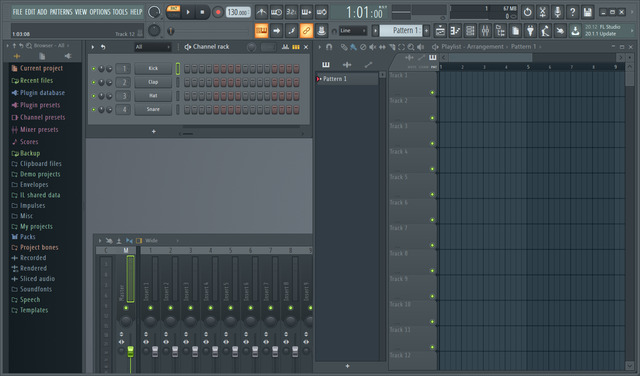Open the mixer 'Wide' layout dropdown
This screenshot has width=640, height=376.
tap(161, 240)
